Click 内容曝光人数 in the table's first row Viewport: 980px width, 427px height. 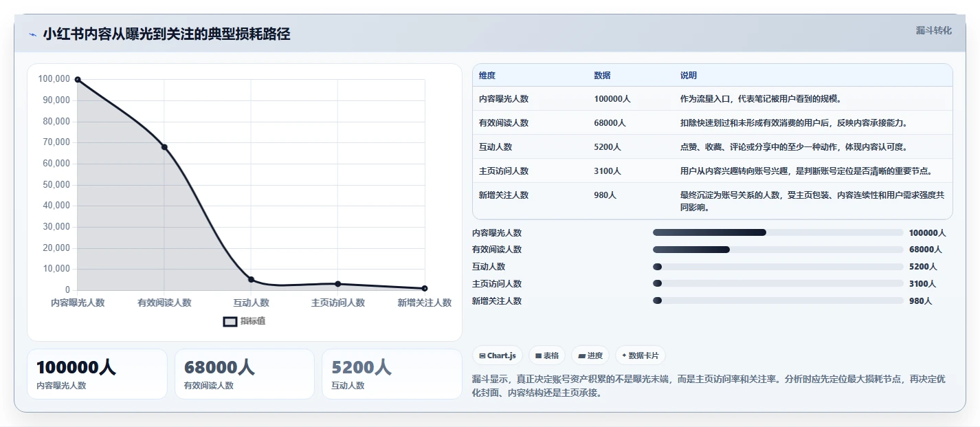click(504, 99)
